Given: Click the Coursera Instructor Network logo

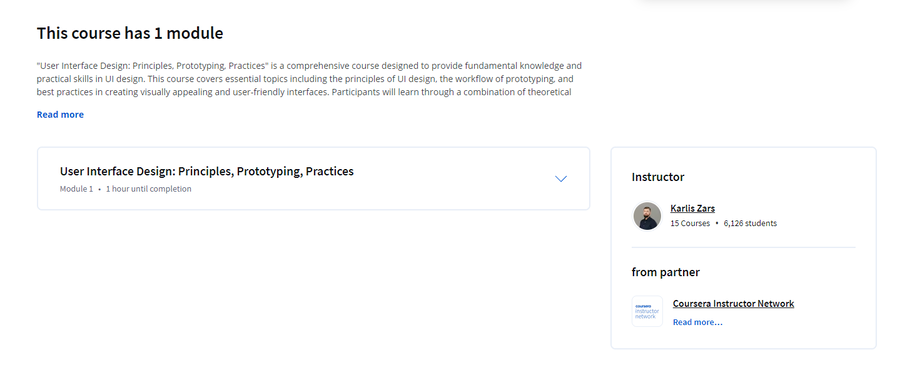Looking at the screenshot, I should [x=647, y=311].
